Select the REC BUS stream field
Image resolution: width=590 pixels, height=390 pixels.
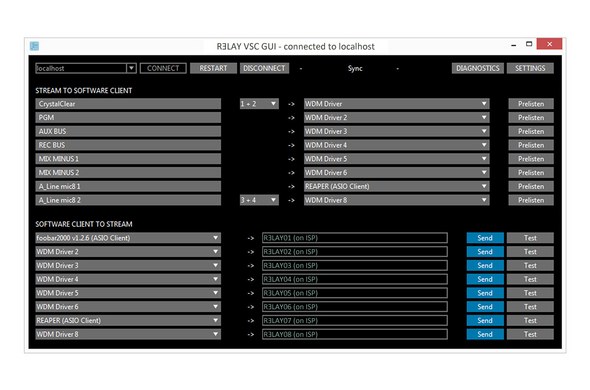(x=128, y=145)
